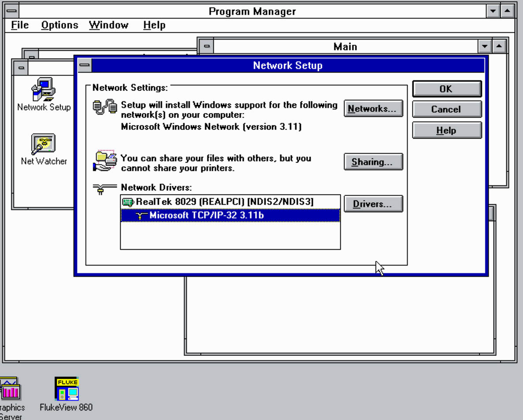Open the Networks... settings
523x420 pixels.
click(373, 109)
